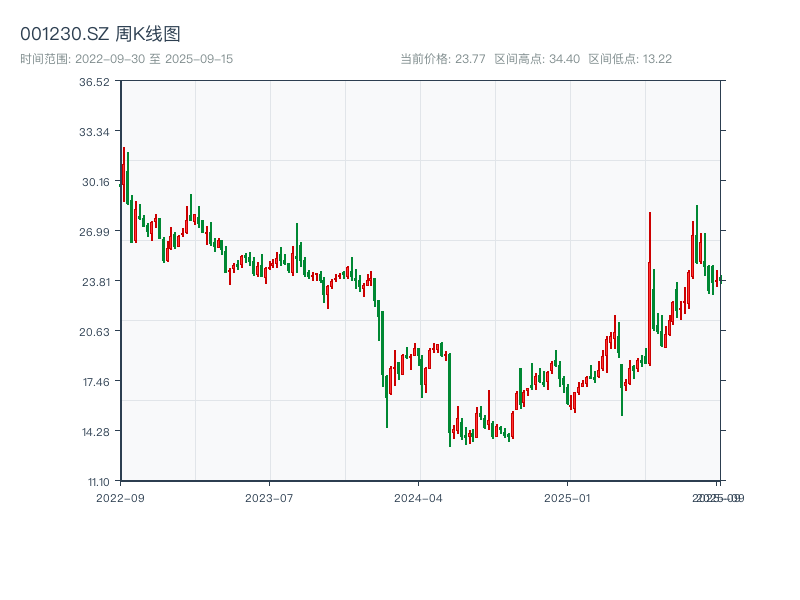Click the 2022-09 x-axis date label

coord(120,497)
